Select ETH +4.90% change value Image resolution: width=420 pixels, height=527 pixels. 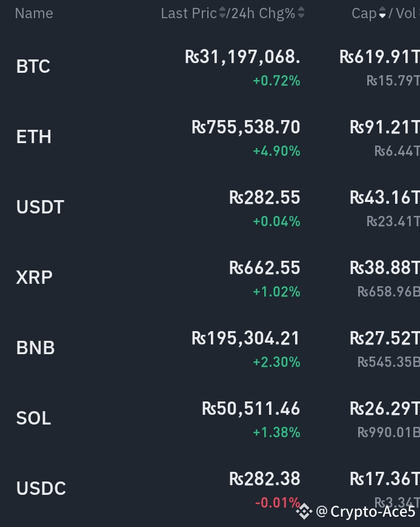coord(276,151)
